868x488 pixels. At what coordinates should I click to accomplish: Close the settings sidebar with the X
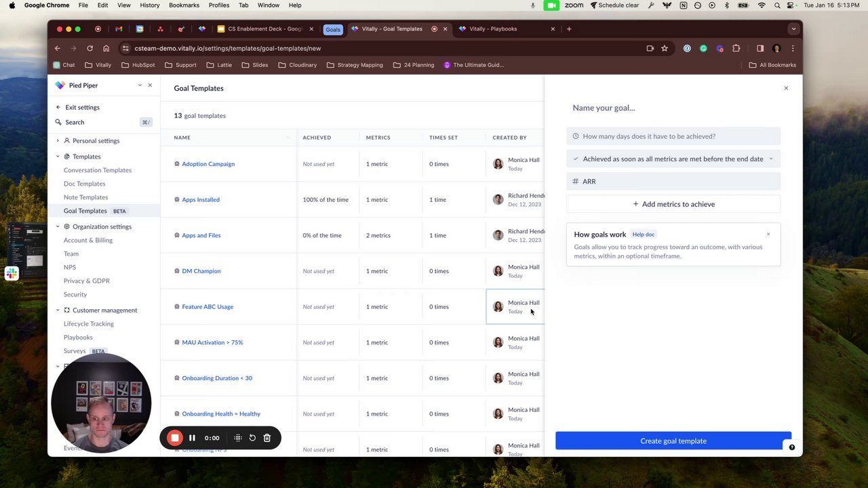point(150,85)
